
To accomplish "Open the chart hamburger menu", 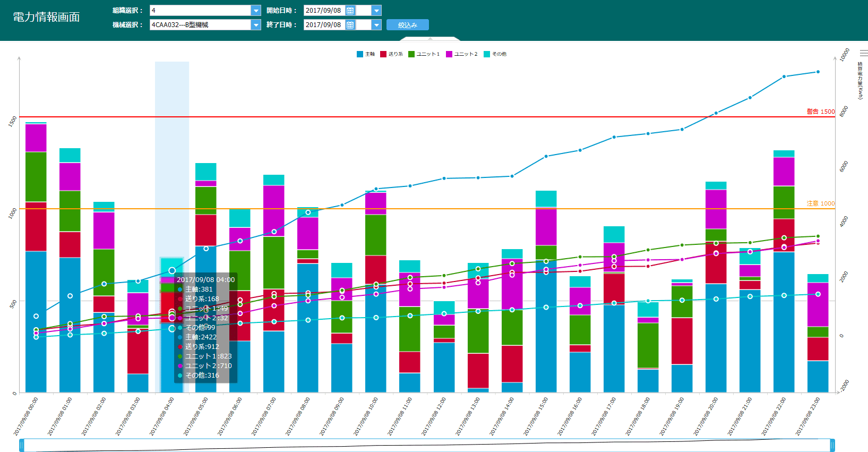I will pos(864,53).
